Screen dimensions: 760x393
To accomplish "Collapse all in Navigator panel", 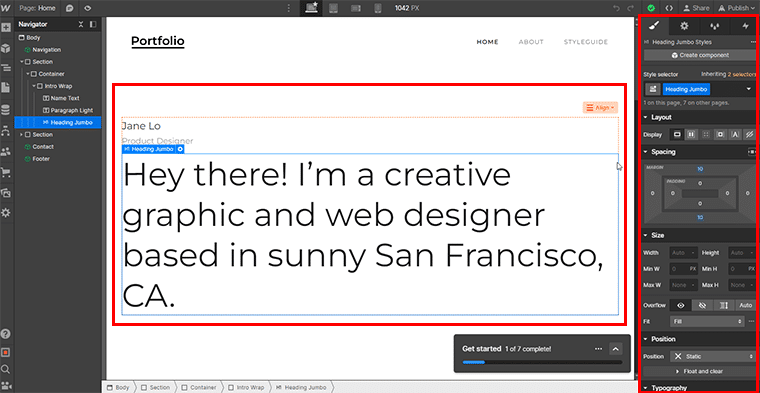I will 81,24.
